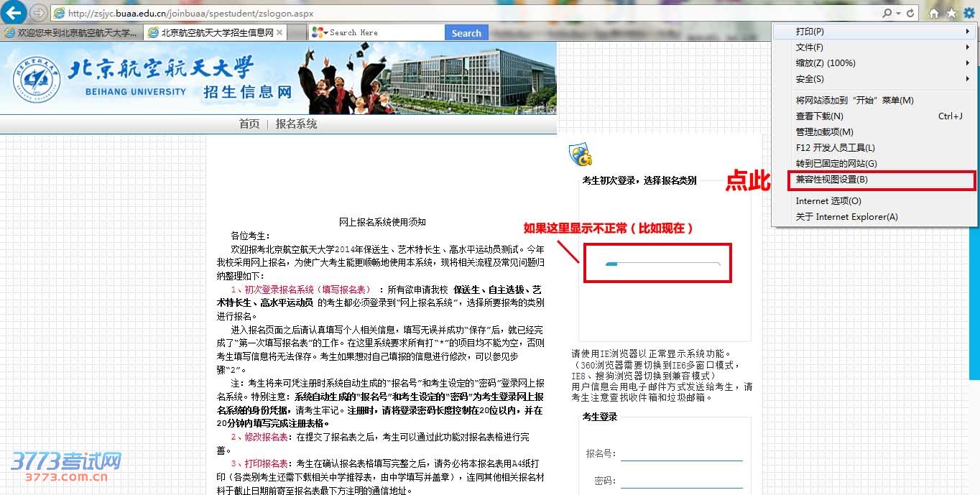This screenshot has width=980, height=495.
Task: Click the browser Back arrow button
Action: [16, 13]
